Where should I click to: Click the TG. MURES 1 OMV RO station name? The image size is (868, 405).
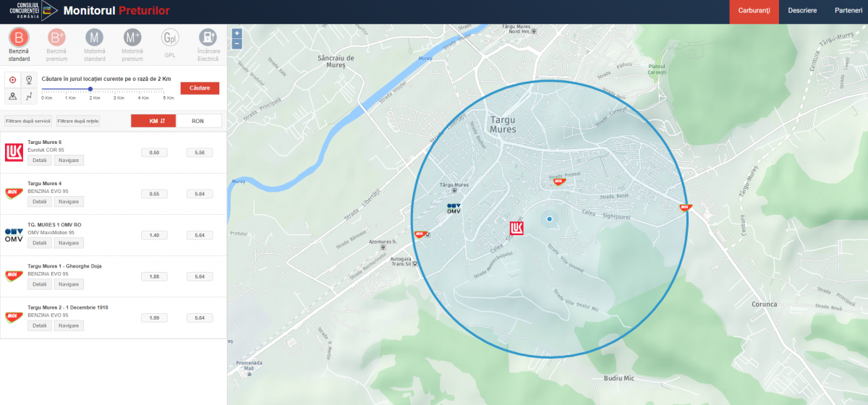tap(54, 225)
